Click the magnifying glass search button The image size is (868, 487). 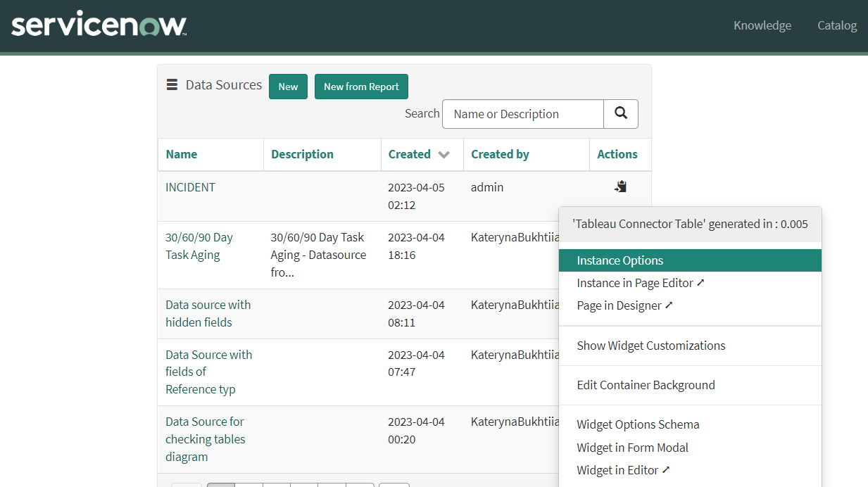pos(620,114)
